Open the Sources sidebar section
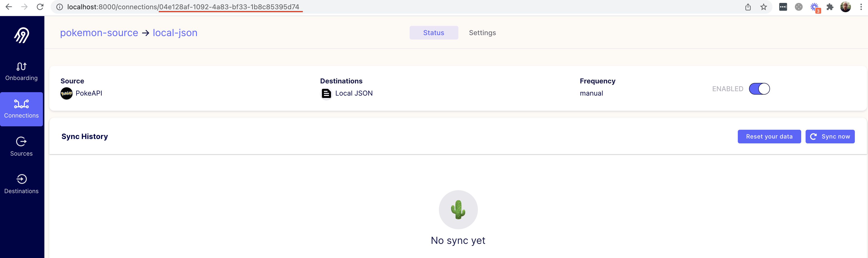The image size is (868, 258). [x=21, y=147]
